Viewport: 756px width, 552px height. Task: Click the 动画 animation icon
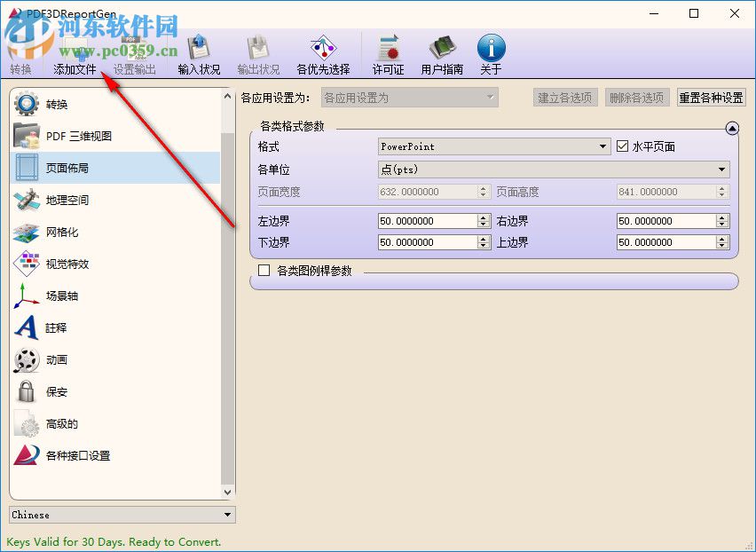[x=27, y=360]
